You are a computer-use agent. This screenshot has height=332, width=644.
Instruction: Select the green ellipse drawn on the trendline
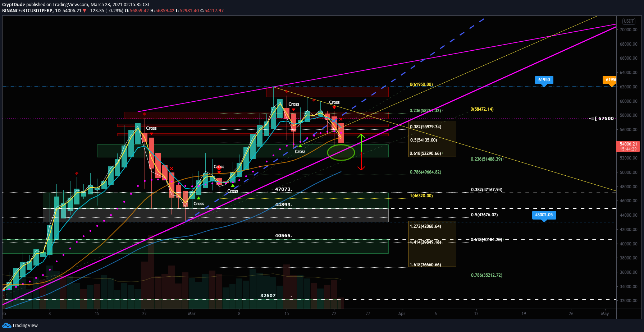coord(341,152)
